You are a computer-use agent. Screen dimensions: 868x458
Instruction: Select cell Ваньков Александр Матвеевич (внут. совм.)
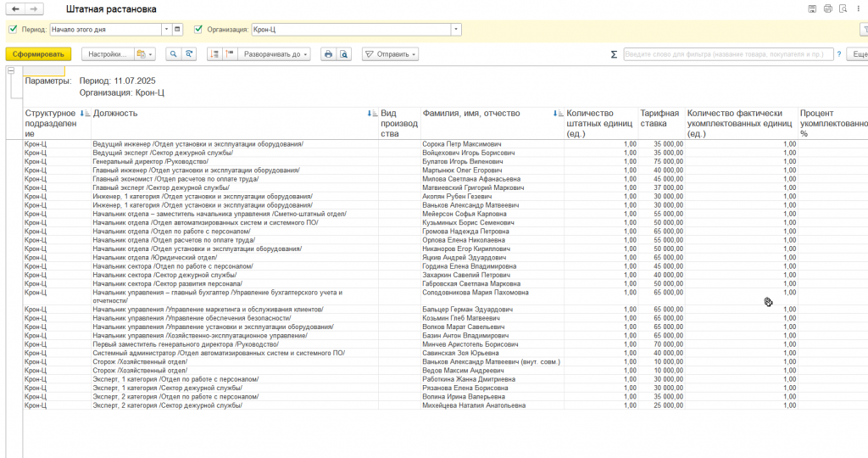[492, 361]
